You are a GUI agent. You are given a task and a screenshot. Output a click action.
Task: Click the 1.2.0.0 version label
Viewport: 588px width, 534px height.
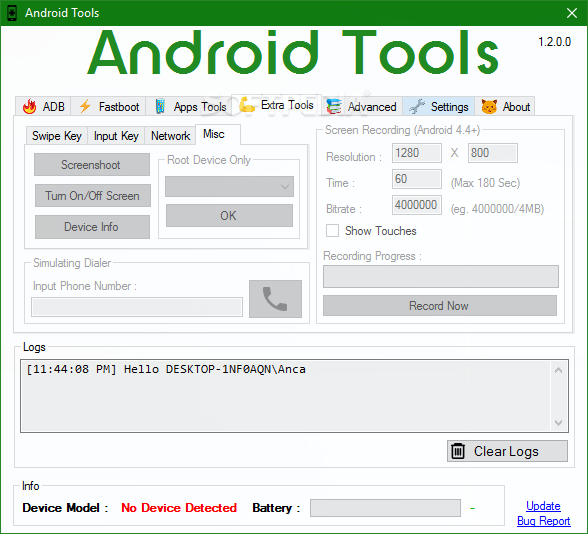tap(554, 42)
